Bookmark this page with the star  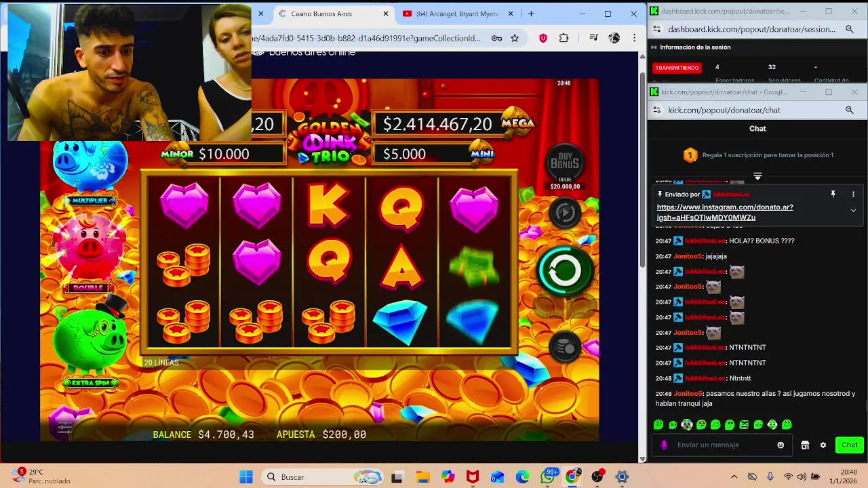pos(515,38)
